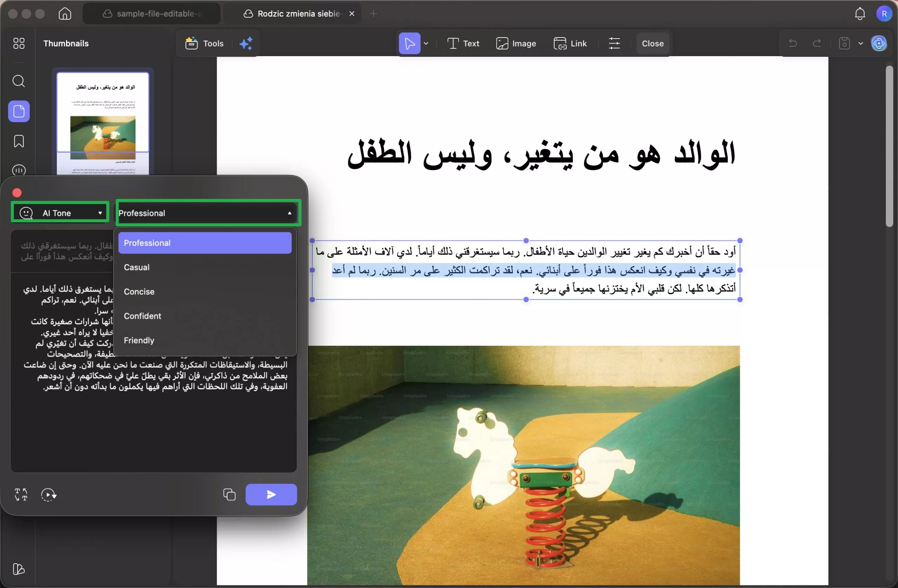Screen dimensions: 898x588
Task: Open search in the left sidebar
Action: [x=19, y=81]
